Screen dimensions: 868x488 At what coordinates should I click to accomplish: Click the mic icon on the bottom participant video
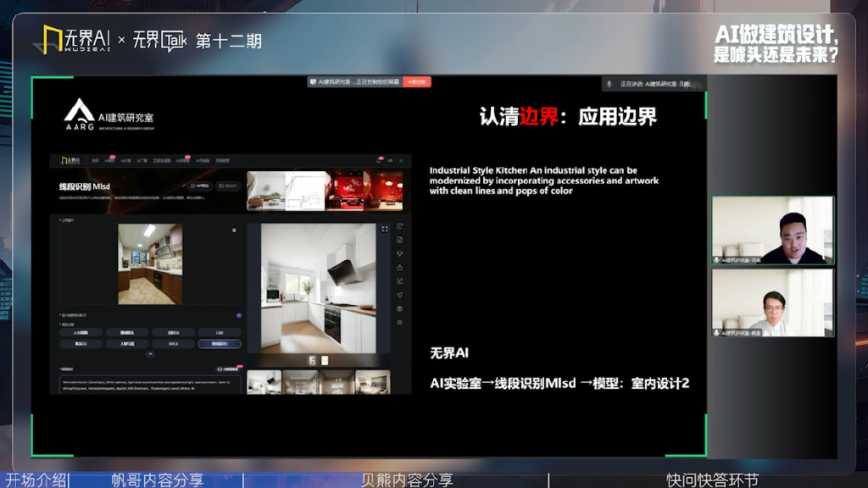(717, 333)
